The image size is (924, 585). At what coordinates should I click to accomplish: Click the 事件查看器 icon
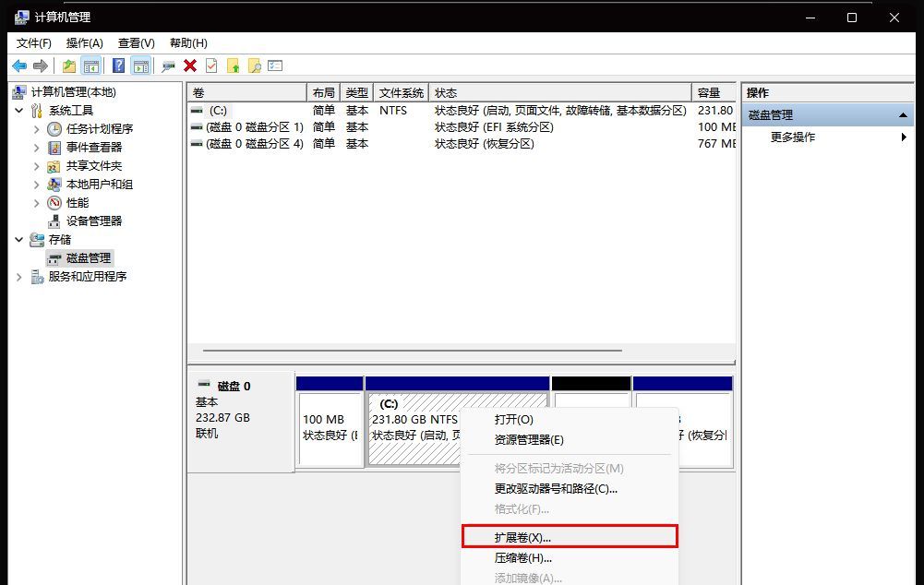(x=54, y=148)
